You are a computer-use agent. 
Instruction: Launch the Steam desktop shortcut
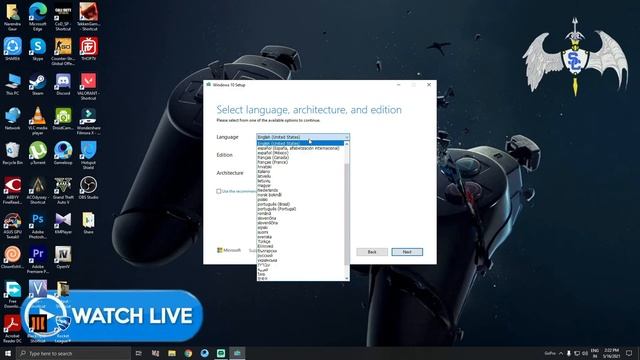38,84
